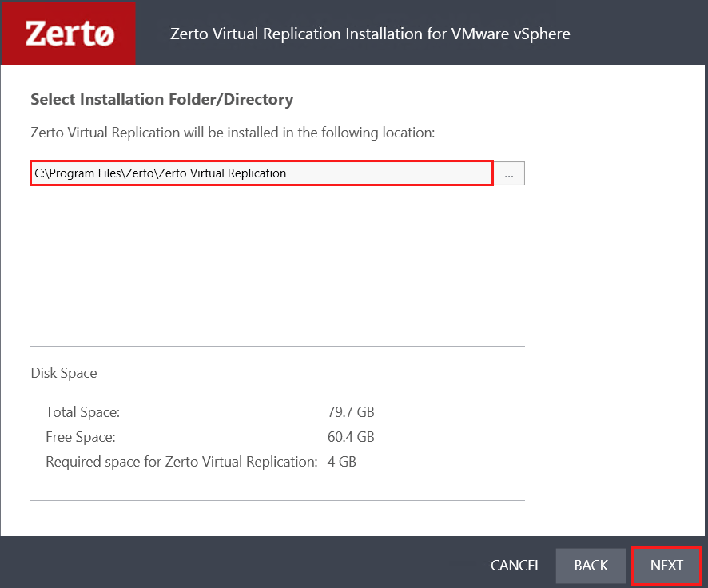This screenshot has height=588, width=708.
Task: Click the heading 'Select Installation Folder/Directory'
Action: tap(161, 99)
